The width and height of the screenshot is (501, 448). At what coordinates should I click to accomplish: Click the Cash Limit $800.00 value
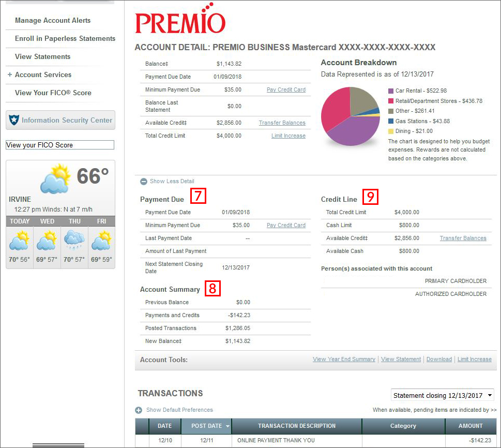tap(409, 226)
